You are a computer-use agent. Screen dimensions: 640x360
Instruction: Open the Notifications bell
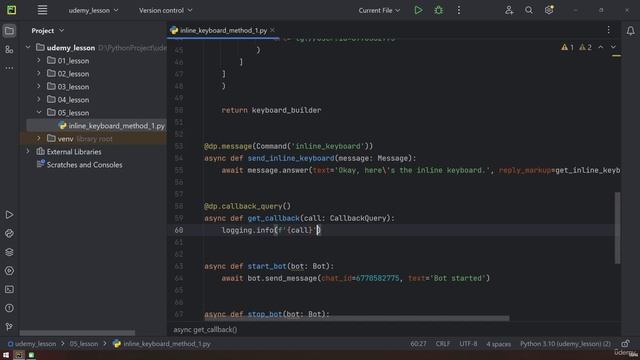click(x=630, y=31)
